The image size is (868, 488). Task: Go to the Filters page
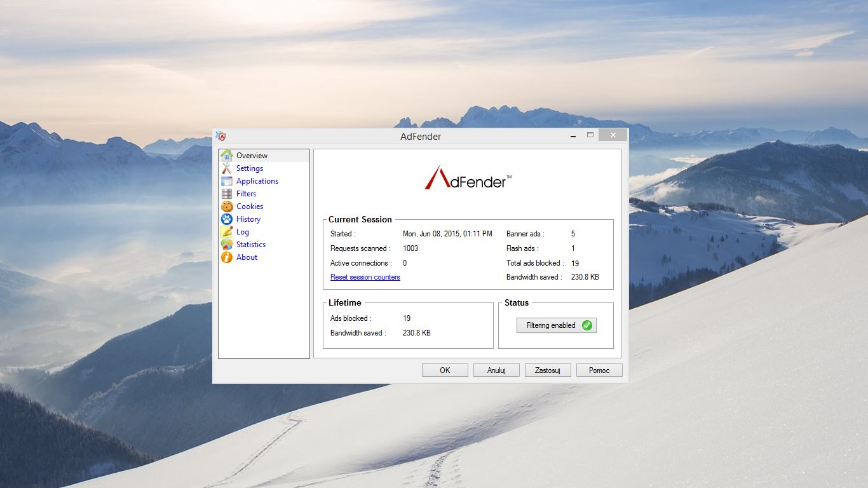(x=247, y=194)
